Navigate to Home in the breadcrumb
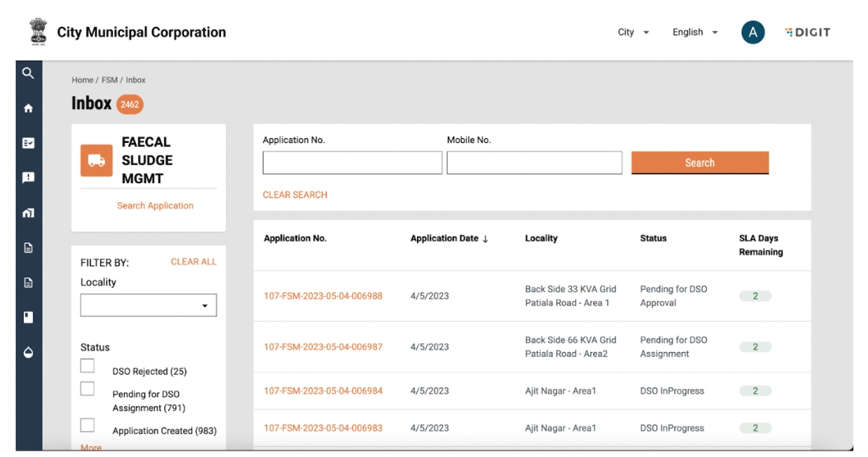The width and height of the screenshot is (868, 457). click(x=82, y=81)
